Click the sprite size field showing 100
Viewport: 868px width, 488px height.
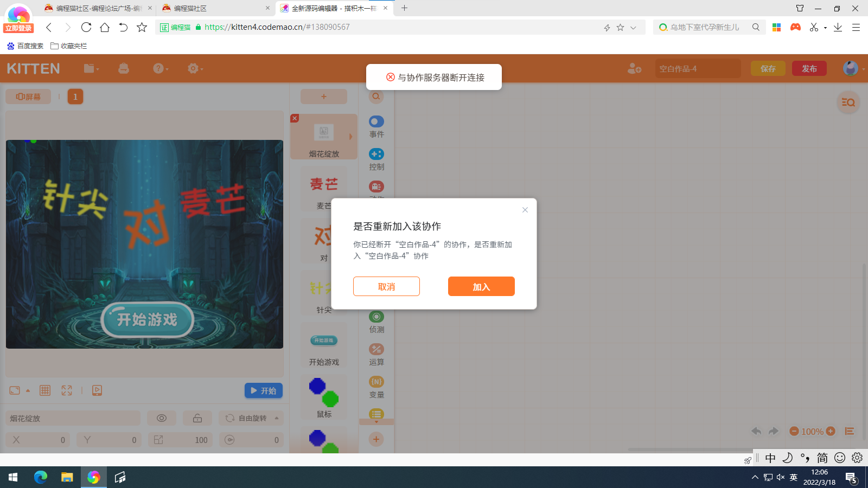181,440
